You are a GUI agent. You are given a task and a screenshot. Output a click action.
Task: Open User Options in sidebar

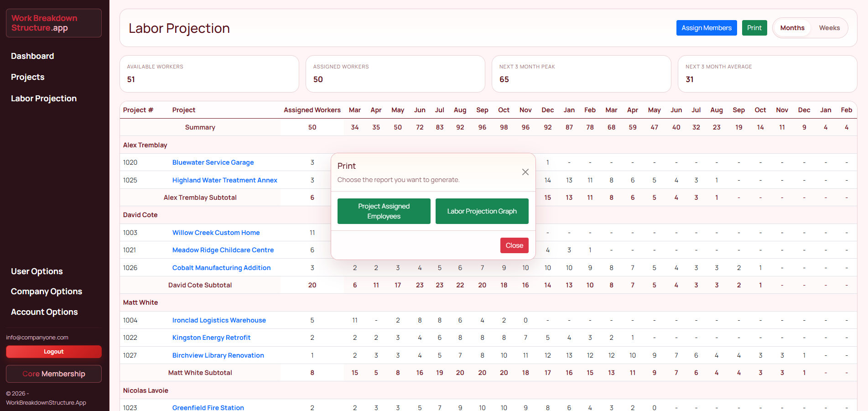pyautogui.click(x=37, y=271)
